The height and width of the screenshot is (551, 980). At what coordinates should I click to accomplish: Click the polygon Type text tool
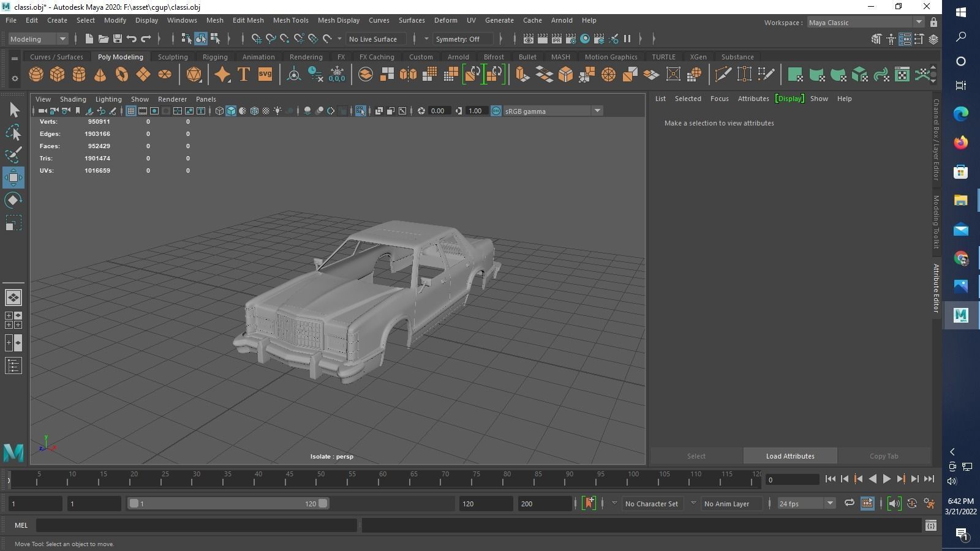243,75
